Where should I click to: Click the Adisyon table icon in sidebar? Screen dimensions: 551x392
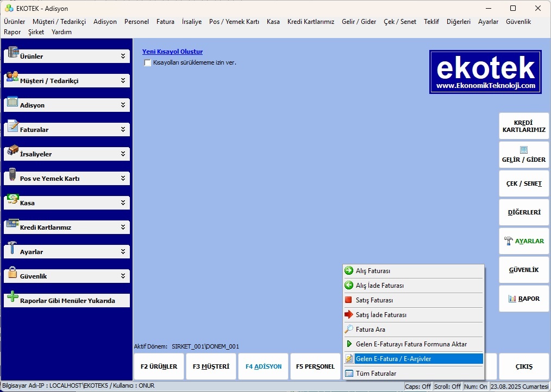click(12, 101)
